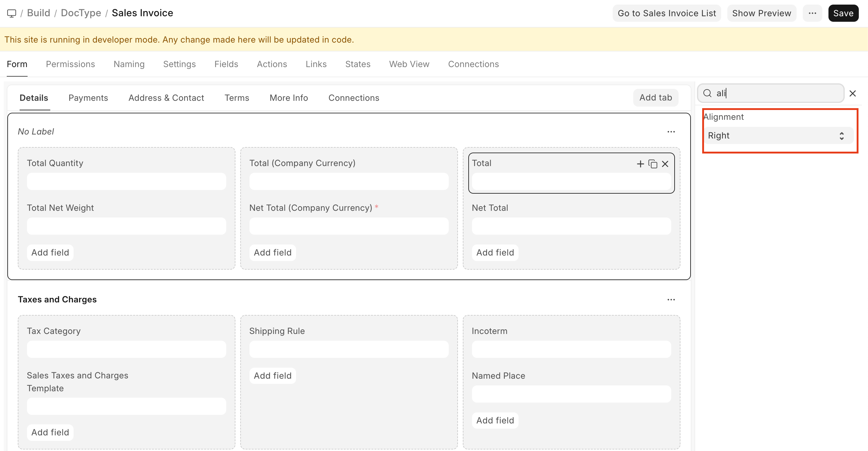Clear the property search with X icon
This screenshot has width=868, height=451.
852,93
